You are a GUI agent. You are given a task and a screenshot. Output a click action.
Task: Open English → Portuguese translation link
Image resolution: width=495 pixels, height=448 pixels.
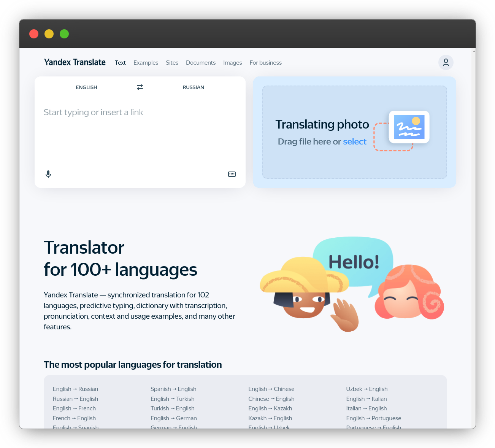click(x=374, y=418)
